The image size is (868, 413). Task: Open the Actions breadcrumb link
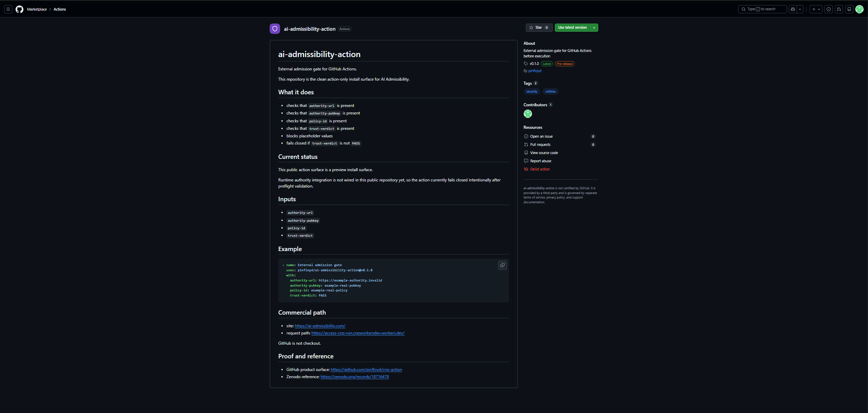[x=60, y=9]
